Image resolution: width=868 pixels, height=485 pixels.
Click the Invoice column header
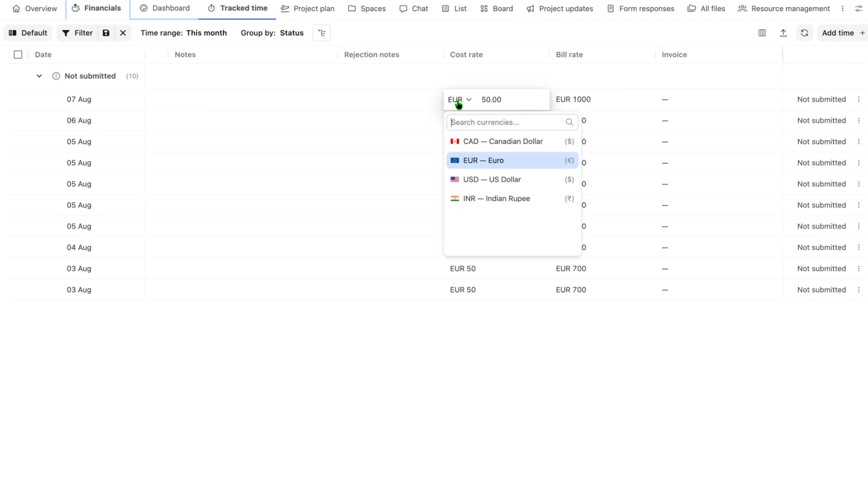click(x=674, y=55)
